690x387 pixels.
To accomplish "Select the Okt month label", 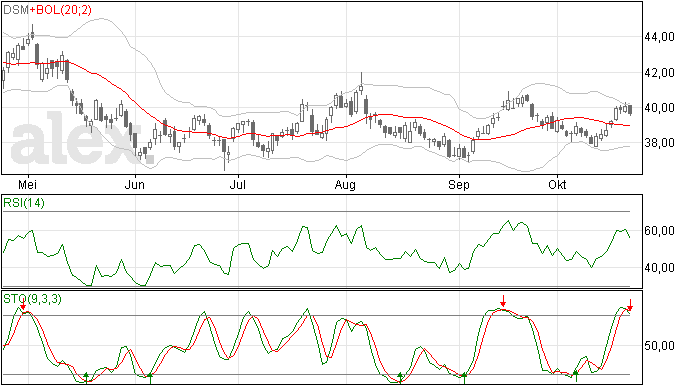I will (557, 184).
